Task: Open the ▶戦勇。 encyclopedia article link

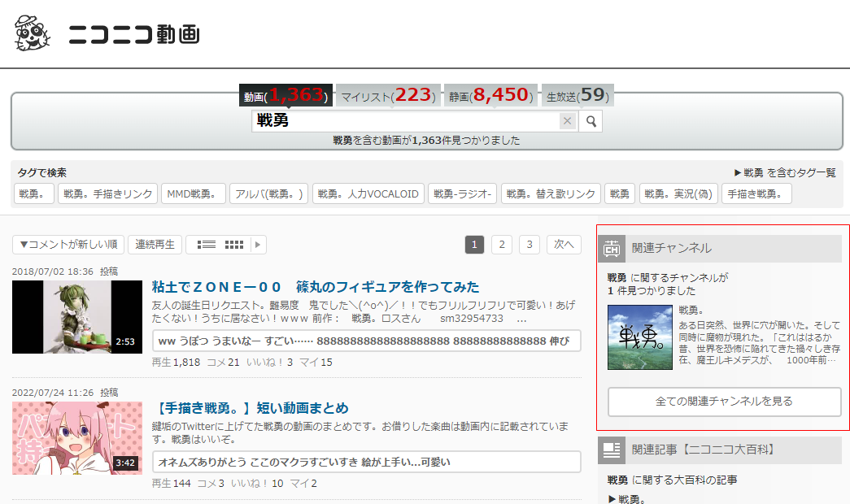Action: click(x=626, y=498)
